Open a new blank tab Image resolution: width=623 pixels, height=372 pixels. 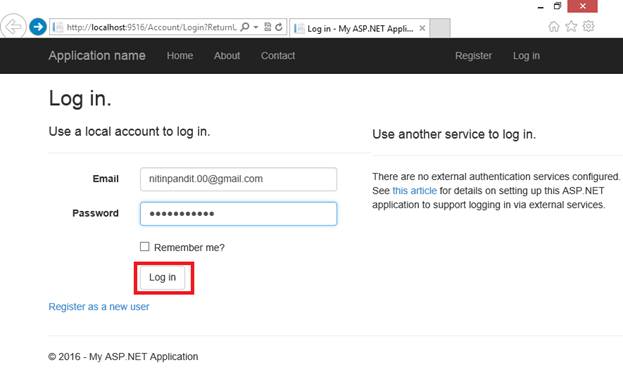[x=440, y=28]
